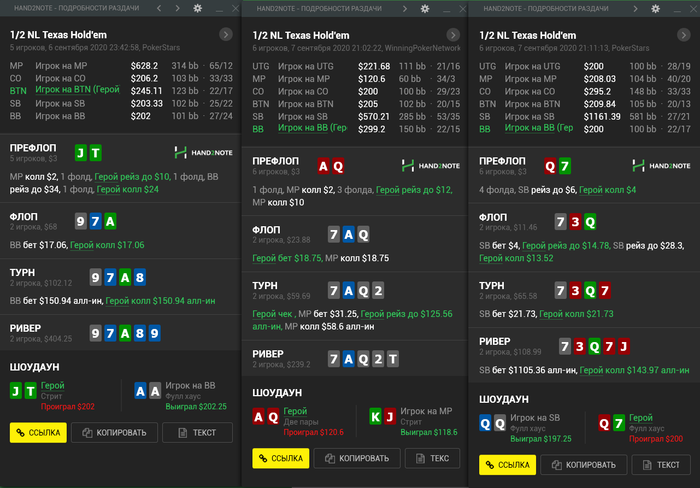700x488 pixels.
Task: Expand hand details arrow in left window
Action: point(226,34)
